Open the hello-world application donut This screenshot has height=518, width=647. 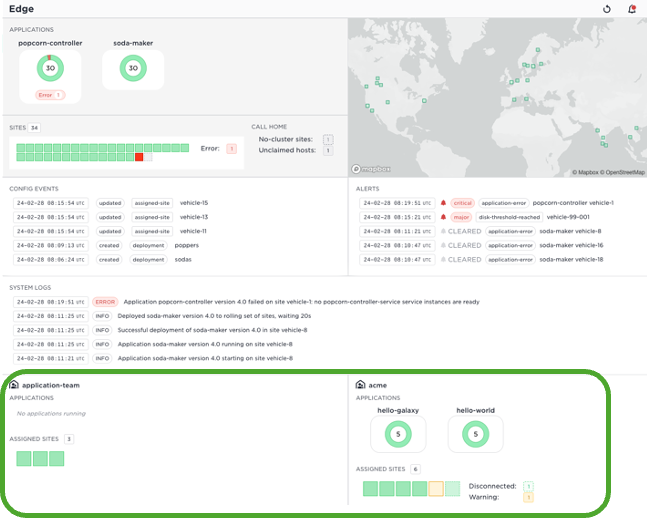click(475, 434)
